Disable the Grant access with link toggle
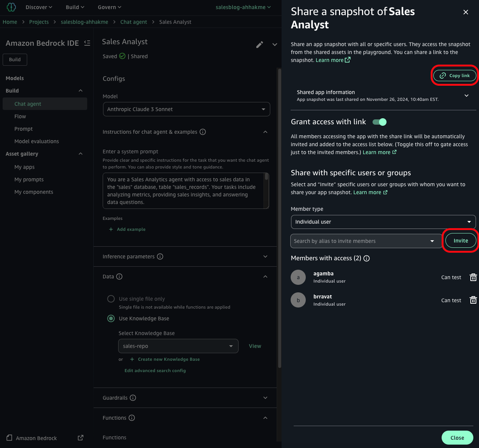 pos(379,122)
